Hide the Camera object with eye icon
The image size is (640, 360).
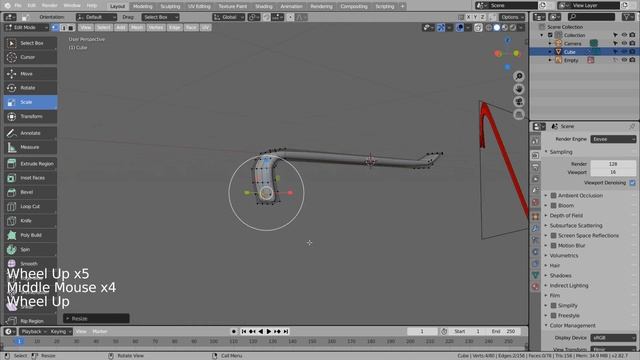[x=624, y=43]
